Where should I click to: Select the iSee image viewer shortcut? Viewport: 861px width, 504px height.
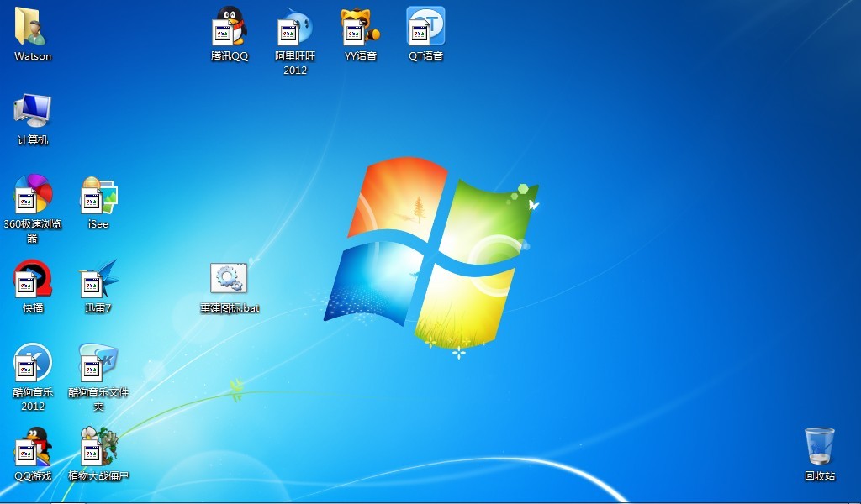pyautogui.click(x=98, y=195)
